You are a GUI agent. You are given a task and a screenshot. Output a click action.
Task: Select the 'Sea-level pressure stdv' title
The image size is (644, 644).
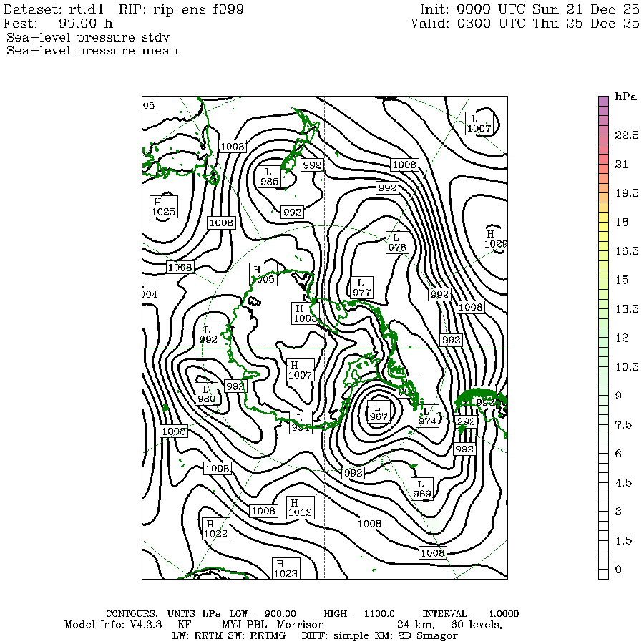click(x=88, y=37)
